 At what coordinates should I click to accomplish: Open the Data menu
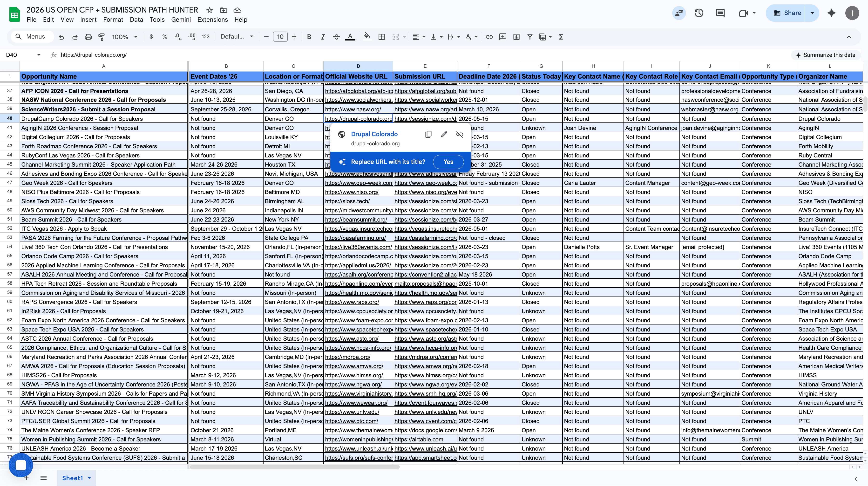click(136, 20)
